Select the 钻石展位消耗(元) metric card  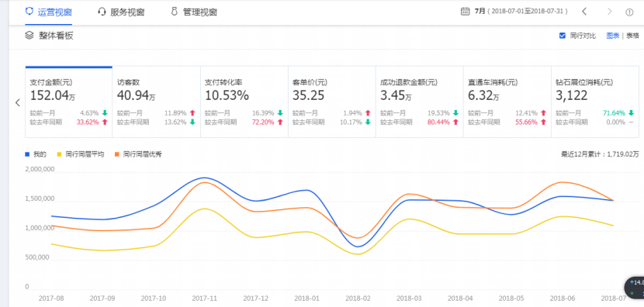pos(595,102)
